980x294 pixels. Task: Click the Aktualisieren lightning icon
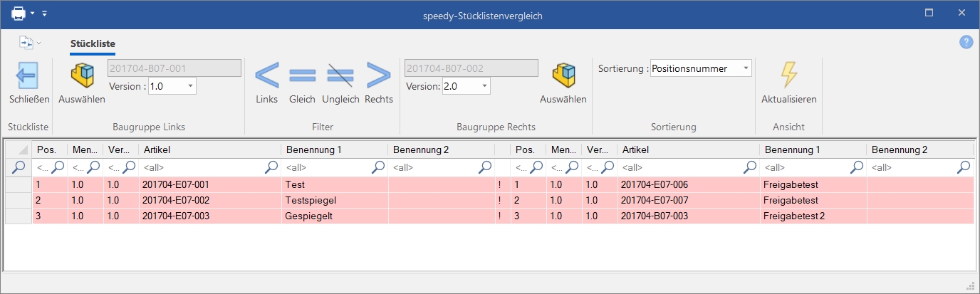[x=788, y=75]
